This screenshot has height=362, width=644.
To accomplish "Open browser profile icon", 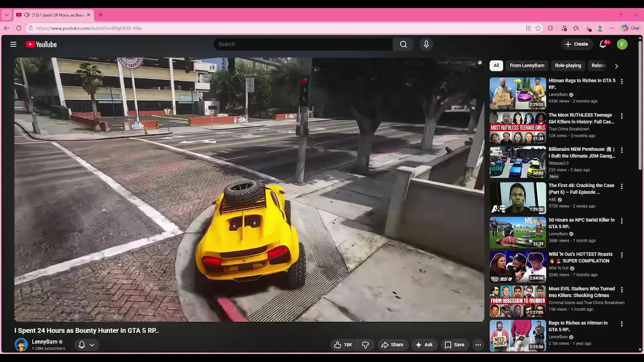I will (x=600, y=28).
